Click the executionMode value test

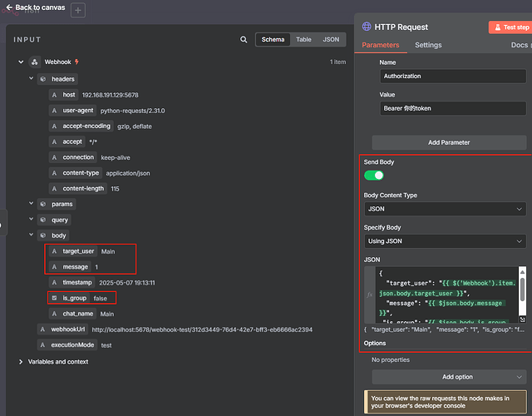pyautogui.click(x=106, y=345)
